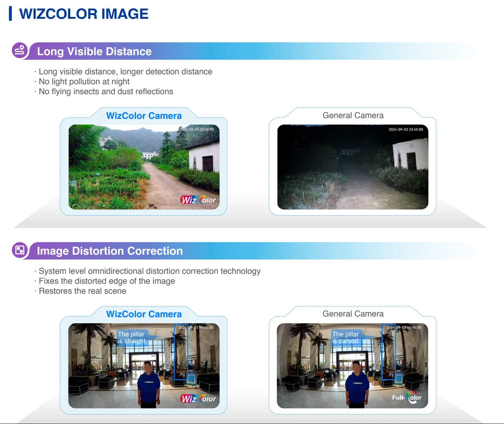This screenshot has width=504, height=424.
Task: Click the Long Visible Distance heading
Action: [94, 52]
